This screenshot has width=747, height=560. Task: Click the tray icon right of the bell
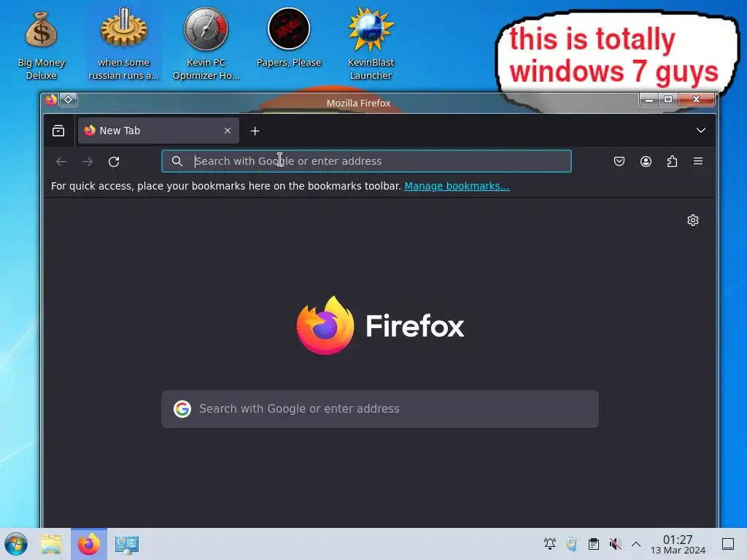tap(572, 543)
